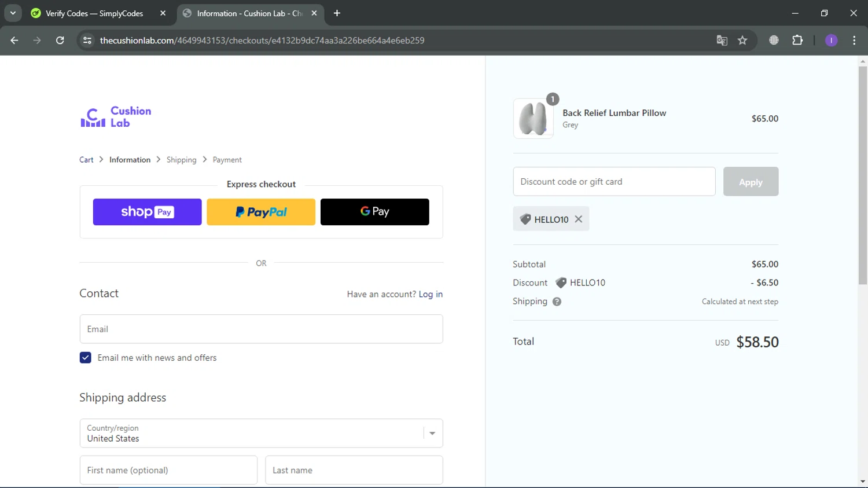The height and width of the screenshot is (488, 868).
Task: Open the browser profile avatar
Action: point(831,41)
